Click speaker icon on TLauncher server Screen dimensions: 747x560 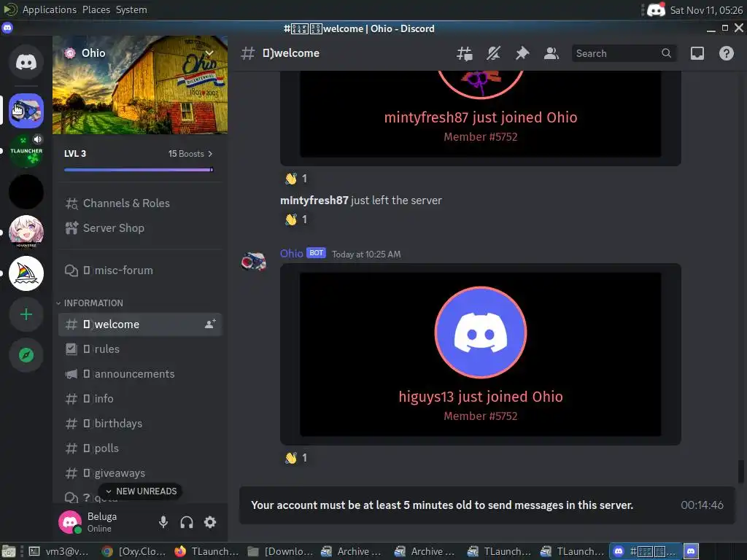click(38, 139)
